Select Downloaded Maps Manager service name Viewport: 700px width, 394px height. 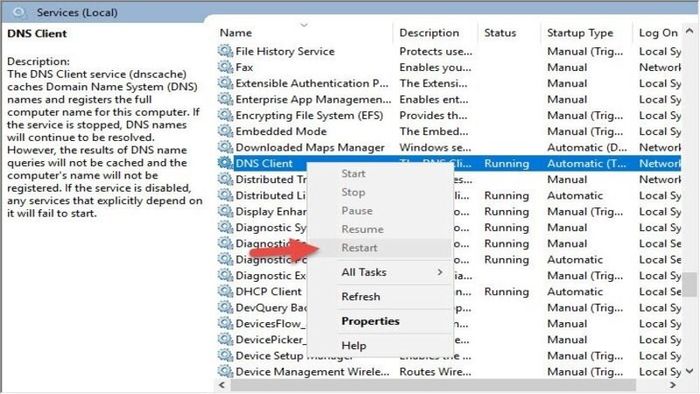pyautogui.click(x=310, y=147)
